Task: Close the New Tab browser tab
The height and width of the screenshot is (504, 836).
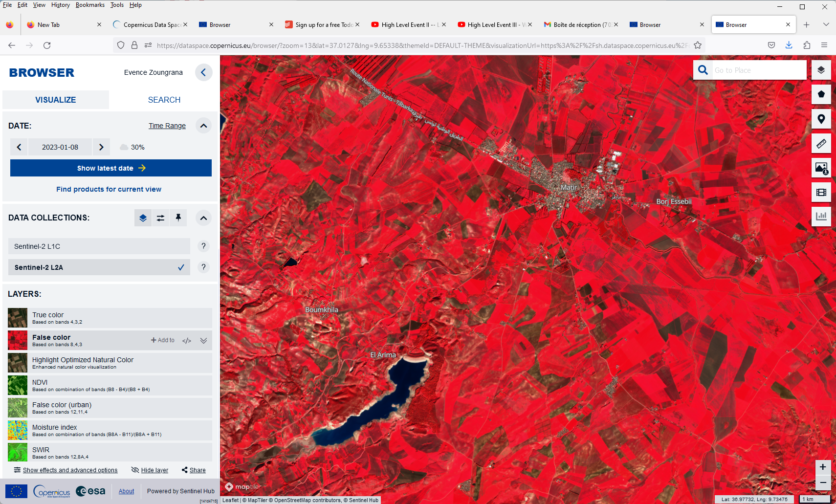Action: tap(99, 24)
